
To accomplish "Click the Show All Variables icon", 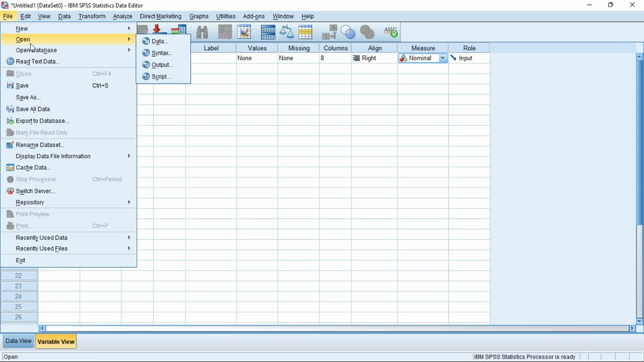I will click(367, 33).
